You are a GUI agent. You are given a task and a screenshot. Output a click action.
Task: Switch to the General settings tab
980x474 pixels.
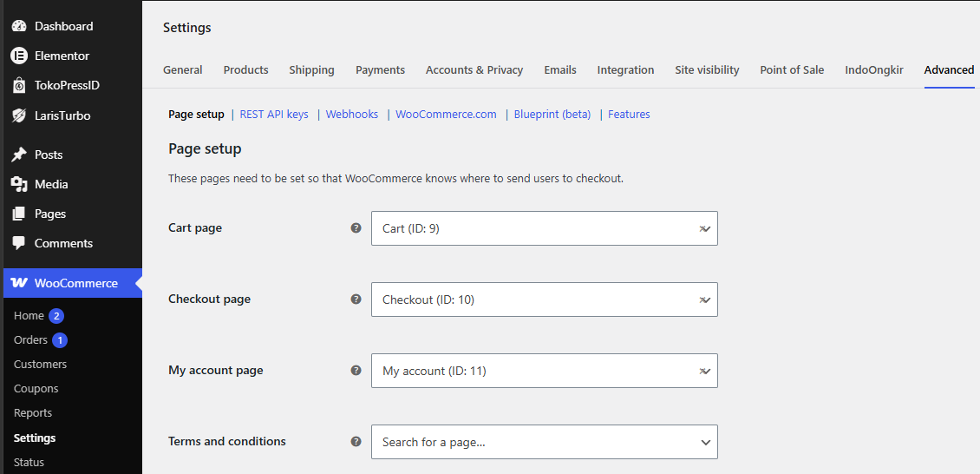pos(182,70)
